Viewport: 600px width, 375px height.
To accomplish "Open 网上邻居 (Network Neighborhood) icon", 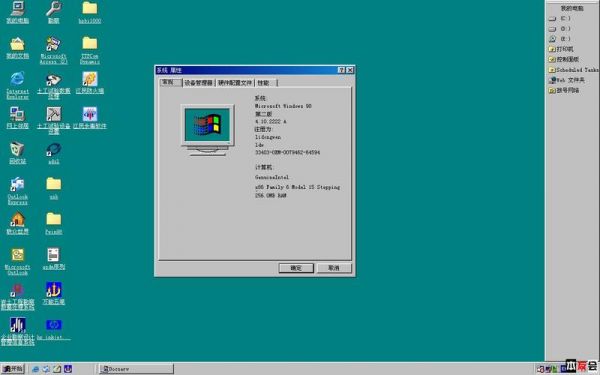I will point(18,118).
